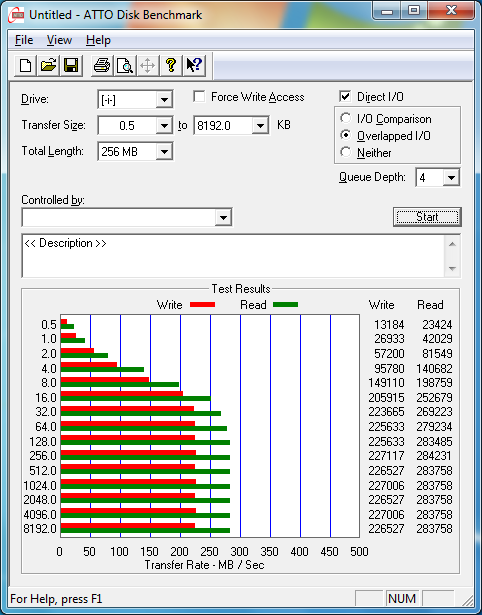Open the Queue Depth dropdown
Image resolution: width=482 pixels, height=615 pixels.
(451, 178)
